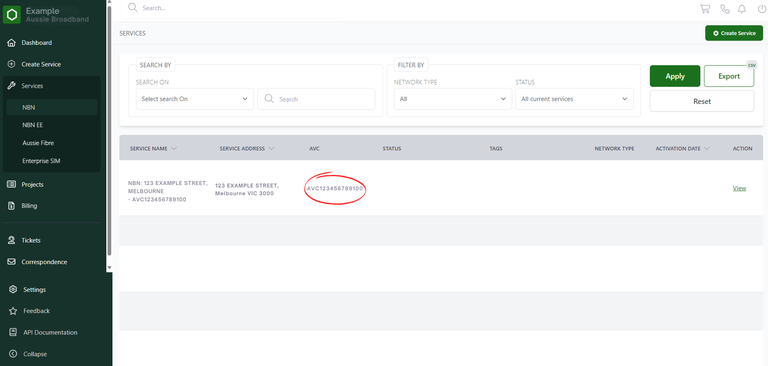
Task: Open the Status All current services dropdown
Action: pyautogui.click(x=574, y=99)
